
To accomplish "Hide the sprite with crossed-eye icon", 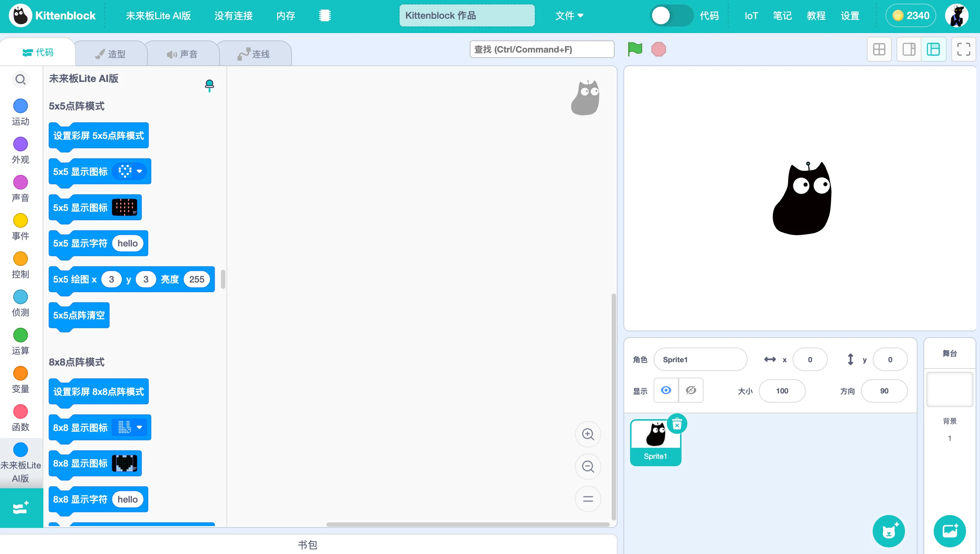I will coord(691,391).
